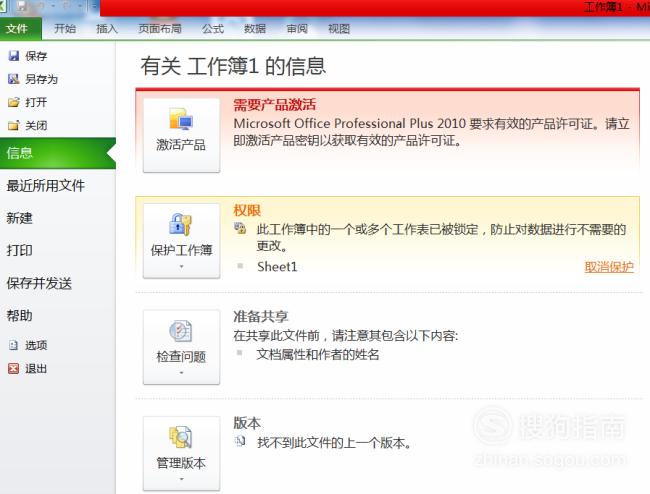Click the 激活产品 (Activate Product) button
Image resolution: width=650 pixels, height=494 pixels.
click(181, 135)
